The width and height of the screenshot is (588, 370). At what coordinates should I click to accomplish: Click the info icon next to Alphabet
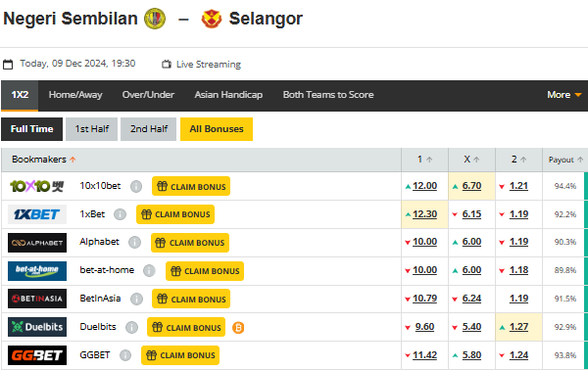(x=134, y=243)
